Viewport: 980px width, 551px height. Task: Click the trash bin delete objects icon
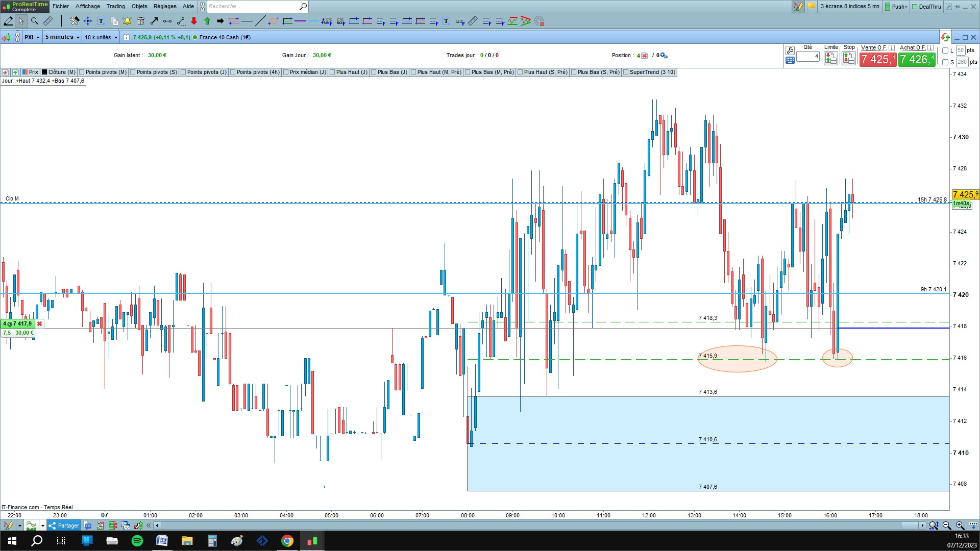[x=141, y=21]
